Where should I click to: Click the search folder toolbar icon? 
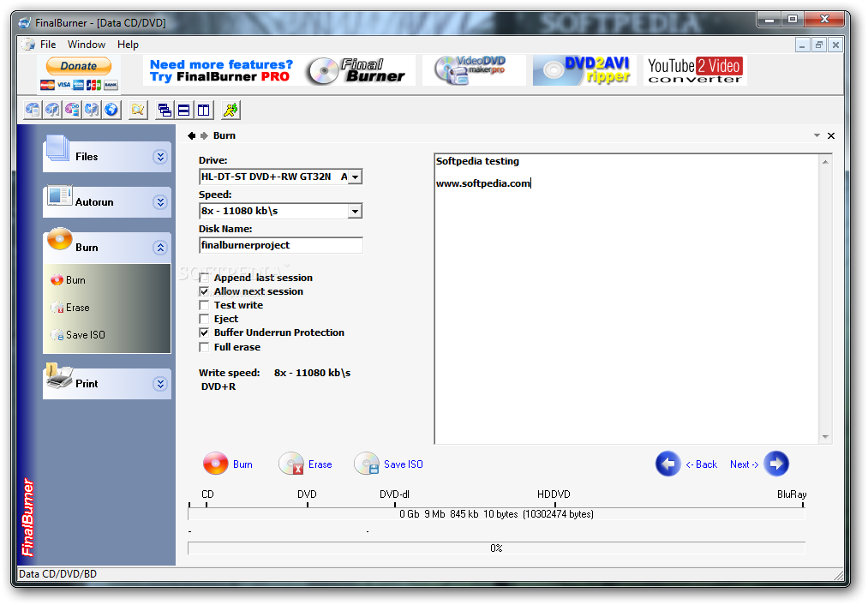tap(138, 111)
